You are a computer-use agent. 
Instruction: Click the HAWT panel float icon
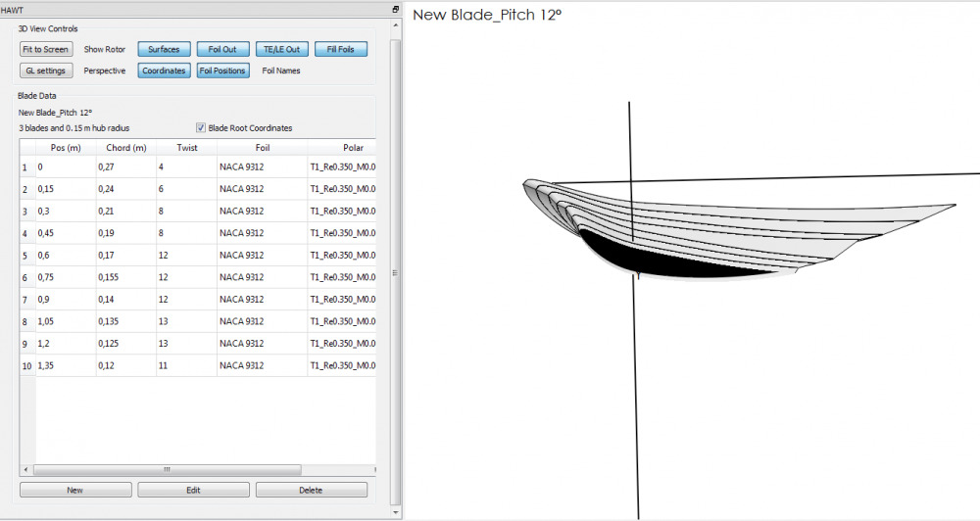point(395,9)
